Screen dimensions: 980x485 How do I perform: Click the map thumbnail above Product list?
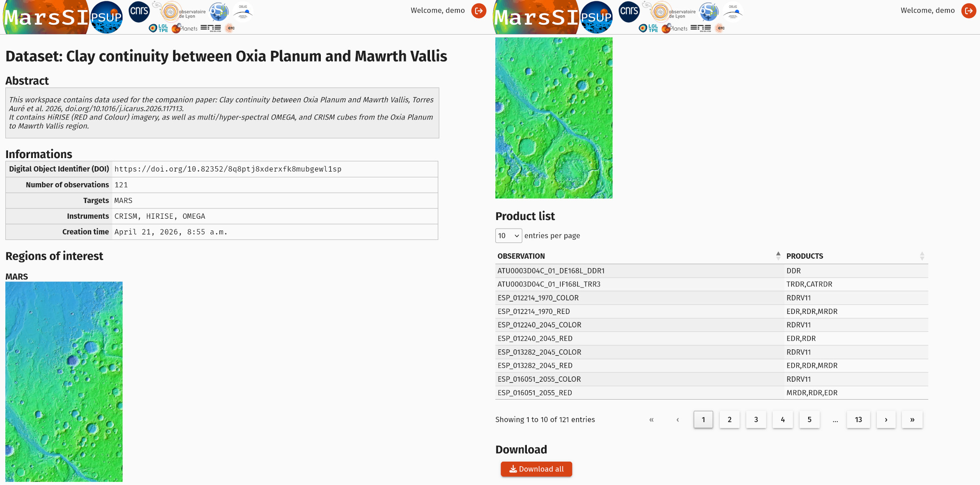tap(554, 118)
